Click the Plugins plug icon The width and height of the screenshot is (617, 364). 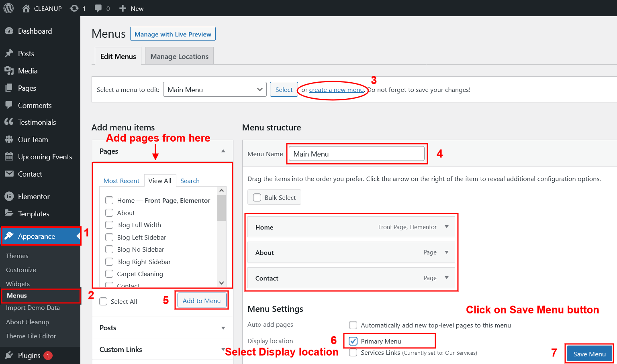pyautogui.click(x=9, y=356)
